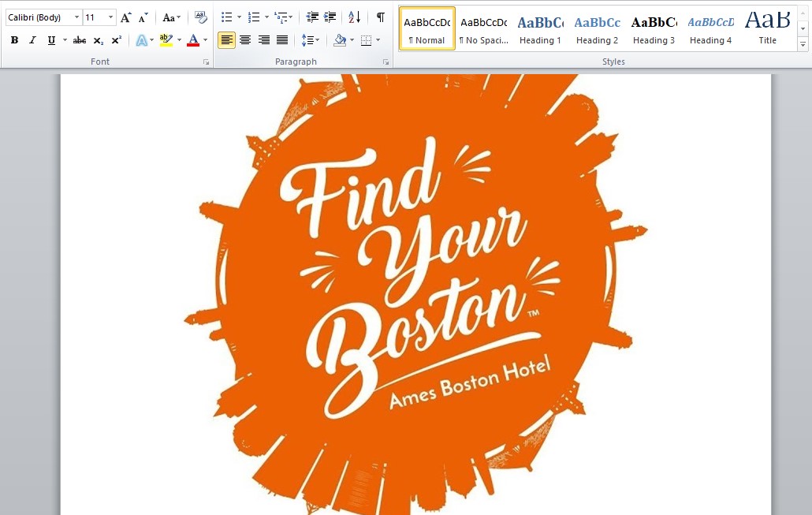
Task: Select Align Text Right
Action: [x=263, y=40]
